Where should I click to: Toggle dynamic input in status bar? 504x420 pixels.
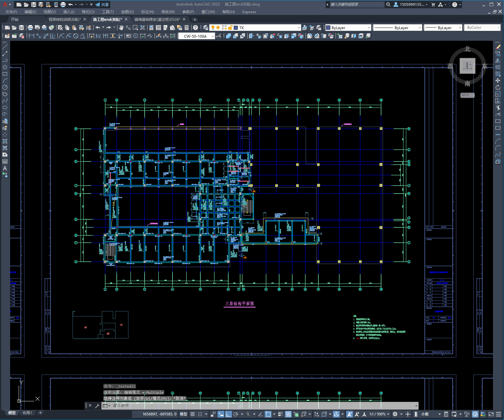pyautogui.click(x=221, y=414)
